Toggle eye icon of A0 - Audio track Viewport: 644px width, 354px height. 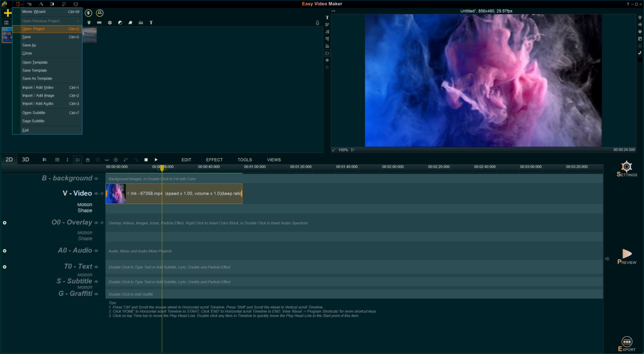point(96,251)
